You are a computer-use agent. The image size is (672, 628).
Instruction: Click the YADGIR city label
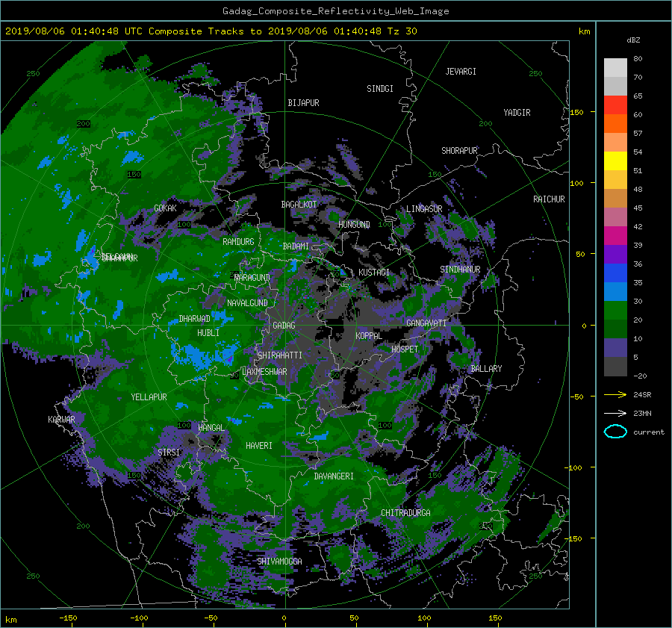coord(517,113)
